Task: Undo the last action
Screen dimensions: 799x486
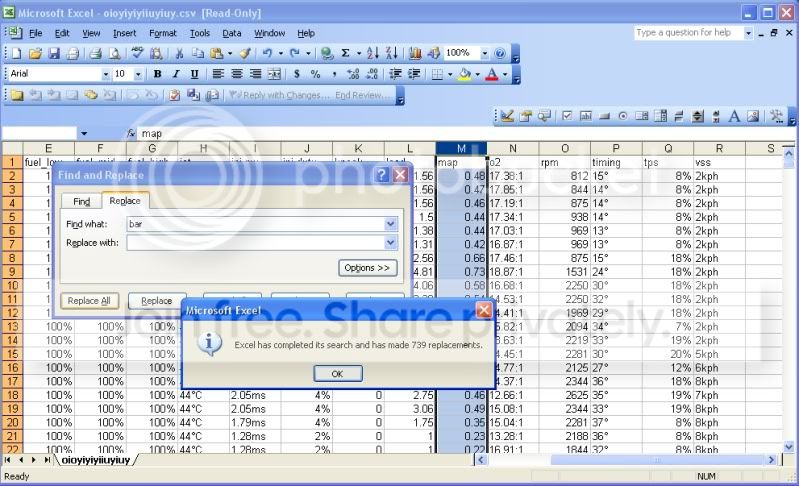Action: [x=267, y=53]
